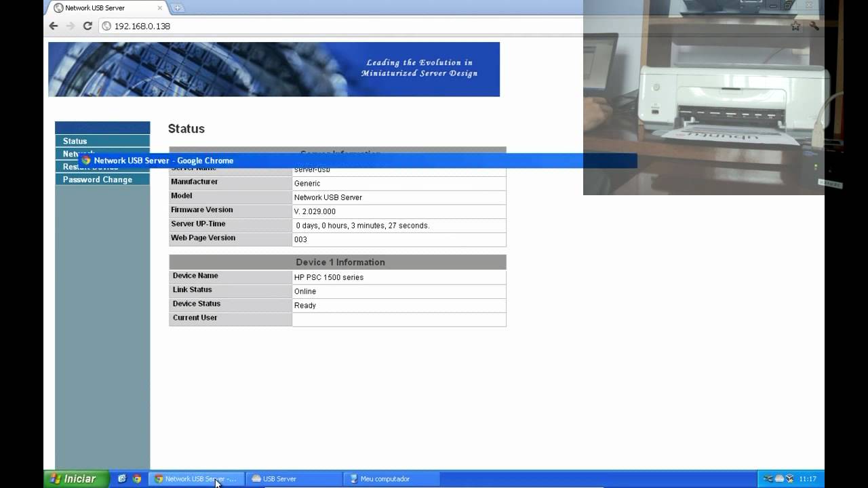The height and width of the screenshot is (488, 868).
Task: Click the VirtualBox cube tray icon
Action: [x=789, y=479]
